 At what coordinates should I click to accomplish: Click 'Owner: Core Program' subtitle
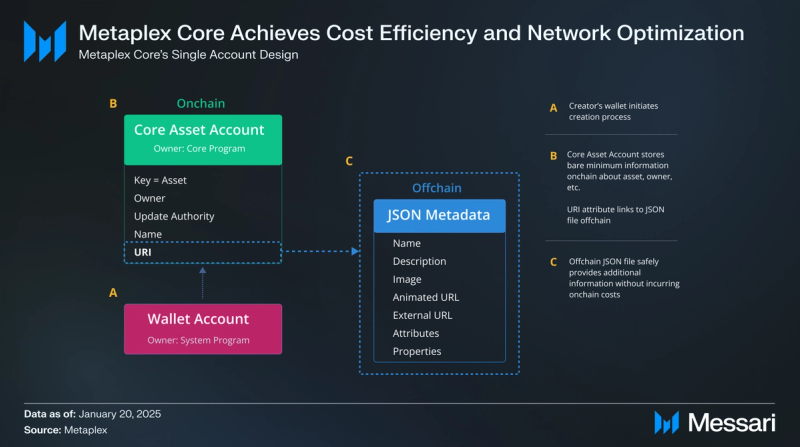199,148
